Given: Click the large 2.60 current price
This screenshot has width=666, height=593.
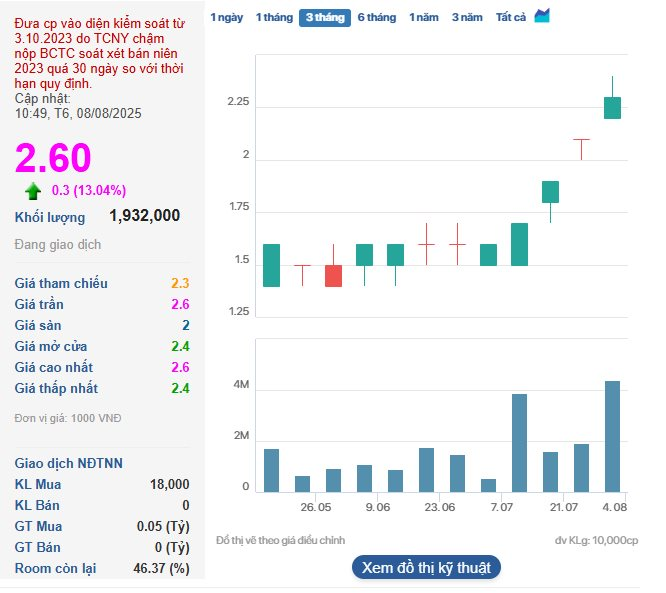Looking at the screenshot, I should coord(52,158).
